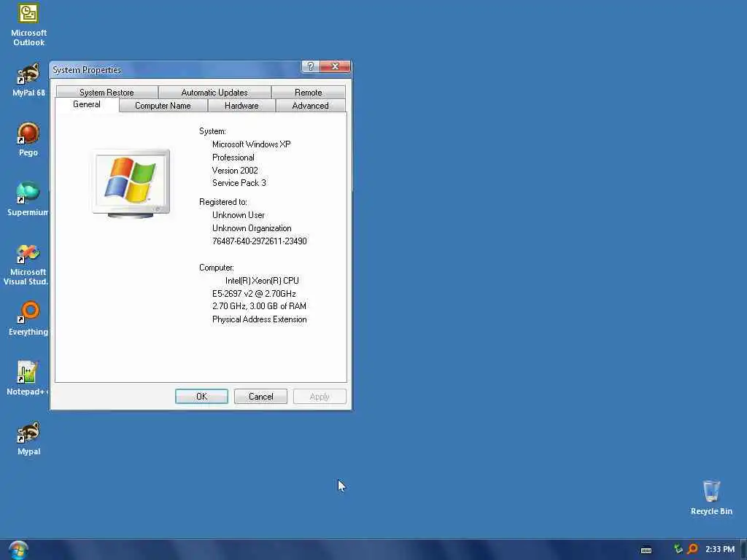Select the Pego desktop shortcut
747x560 pixels.
pos(28,139)
